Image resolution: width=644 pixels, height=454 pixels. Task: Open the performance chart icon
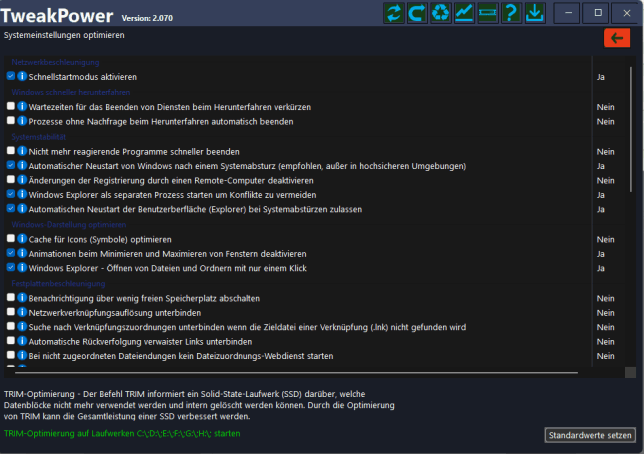464,13
